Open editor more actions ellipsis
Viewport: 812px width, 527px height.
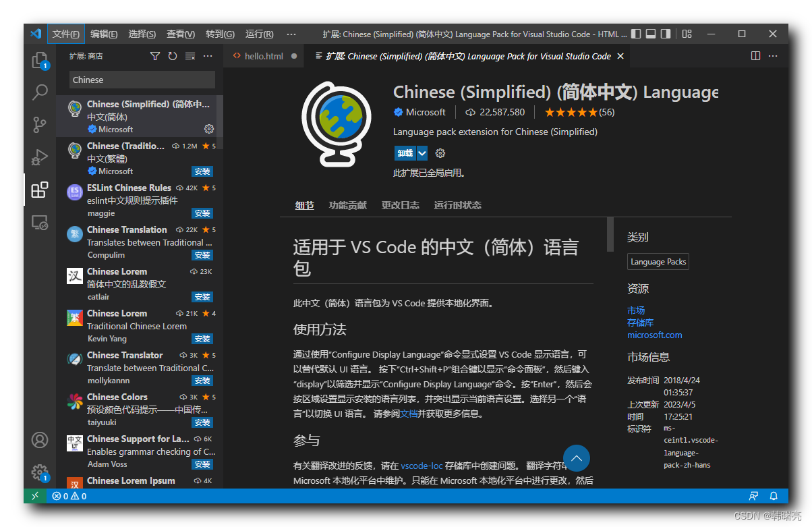(774, 56)
